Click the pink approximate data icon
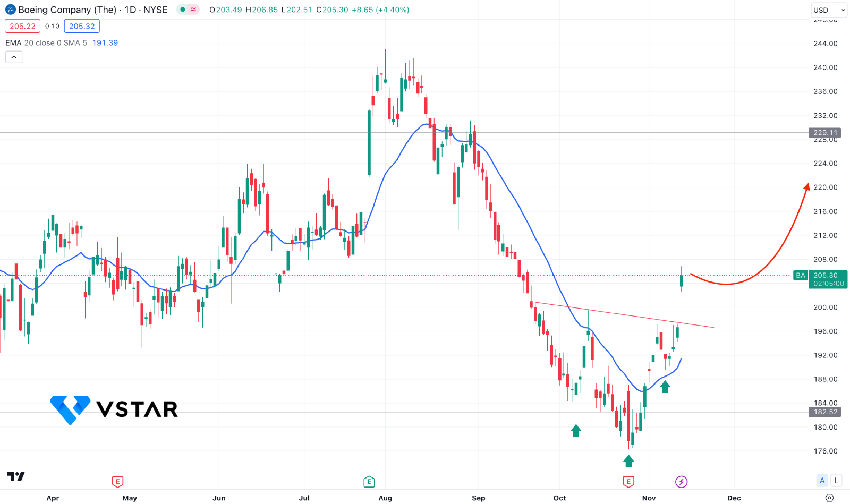This screenshot has height=504, width=850. [x=193, y=10]
